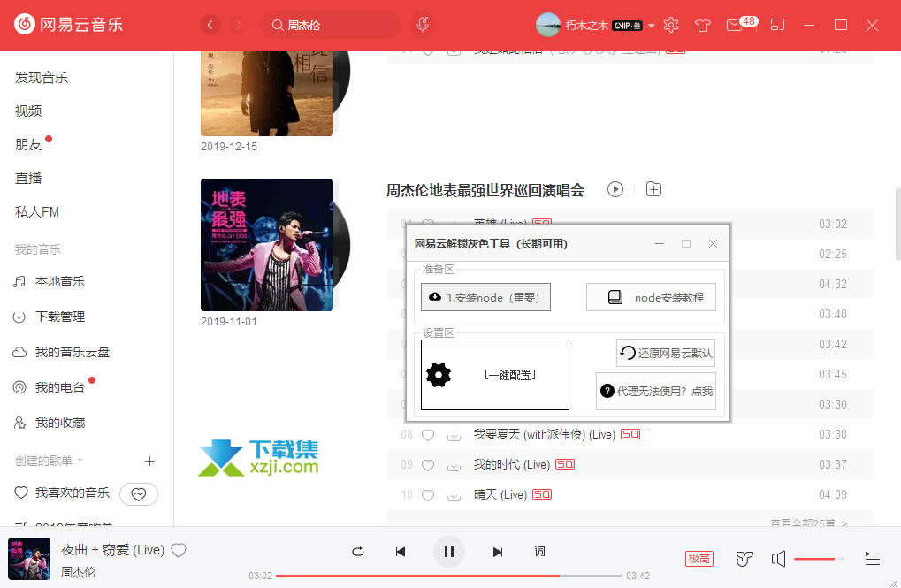
Task: Download song 我的时代 (Live)
Action: point(454,465)
